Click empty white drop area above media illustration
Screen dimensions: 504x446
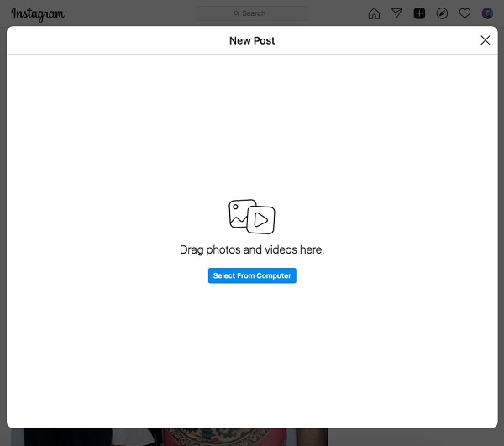252,126
